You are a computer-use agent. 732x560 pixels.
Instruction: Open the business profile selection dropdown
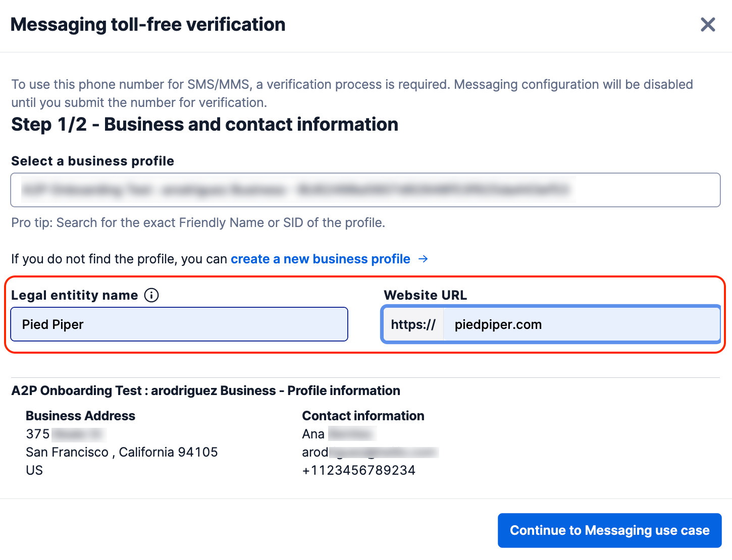365,190
